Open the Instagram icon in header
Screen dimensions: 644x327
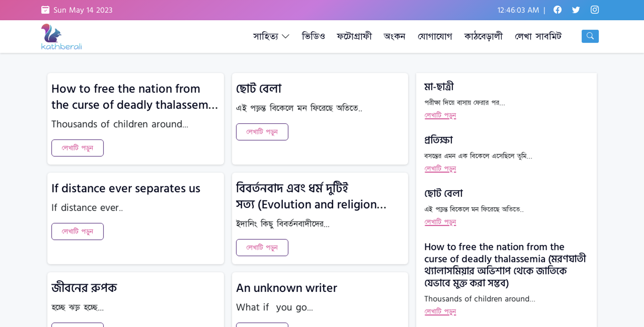point(595,10)
